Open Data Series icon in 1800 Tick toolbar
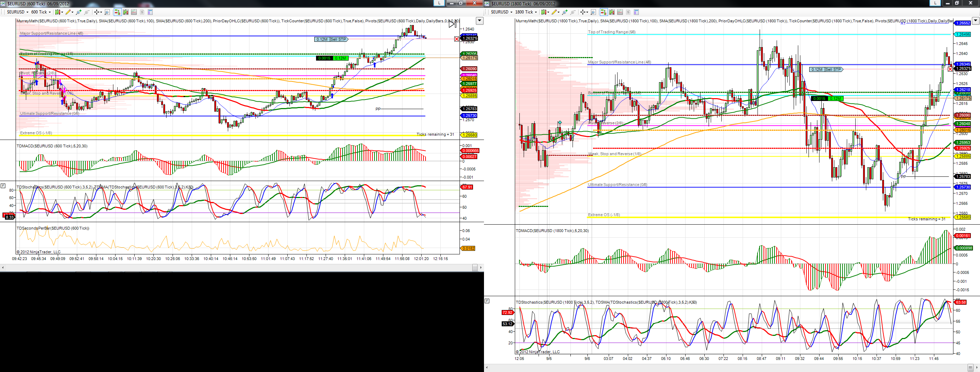This screenshot has height=372, width=980. click(x=612, y=12)
